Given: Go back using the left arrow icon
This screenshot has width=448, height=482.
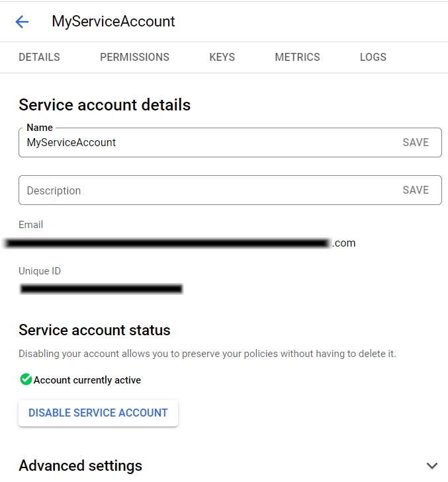Looking at the screenshot, I should [22, 22].
